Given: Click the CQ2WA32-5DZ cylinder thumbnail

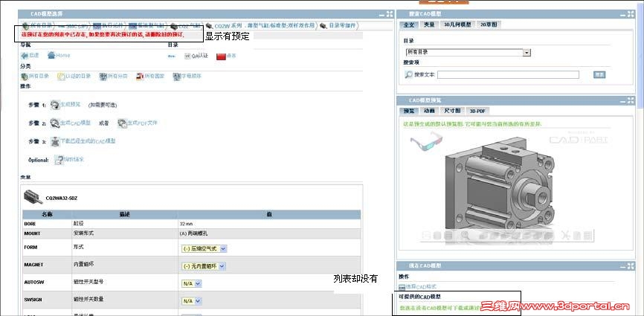Looking at the screenshot, I should (x=33, y=198).
